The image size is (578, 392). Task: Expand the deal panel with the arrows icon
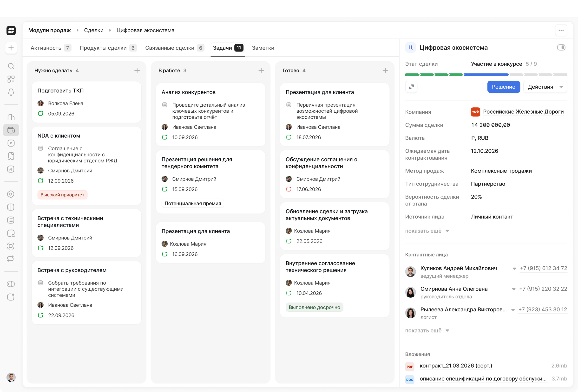411,87
